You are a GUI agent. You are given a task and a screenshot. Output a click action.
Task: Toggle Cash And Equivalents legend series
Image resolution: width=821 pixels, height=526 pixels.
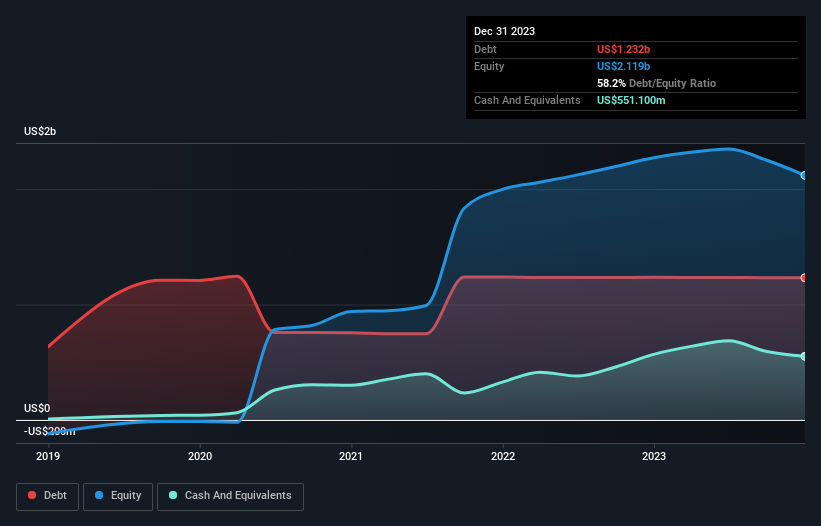[x=230, y=496]
